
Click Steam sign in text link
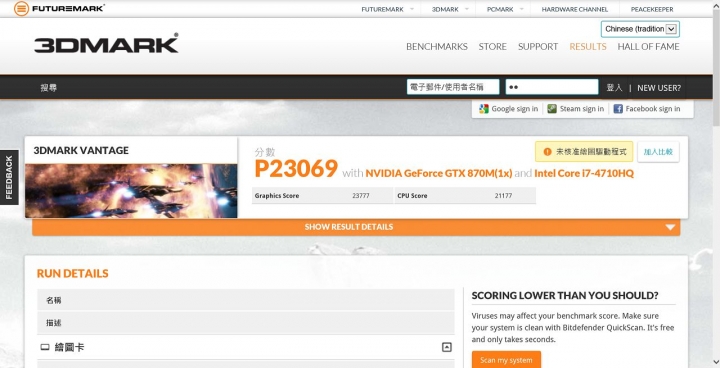[582, 109]
